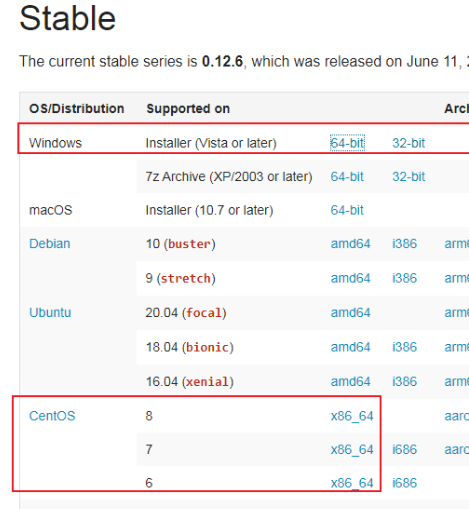Download CentOS 8 x86_64 package

[x=352, y=416]
